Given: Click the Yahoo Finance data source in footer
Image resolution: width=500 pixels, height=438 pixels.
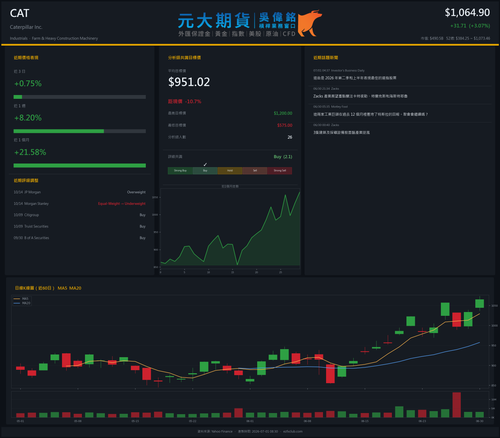Looking at the screenshot, I should [215, 431].
